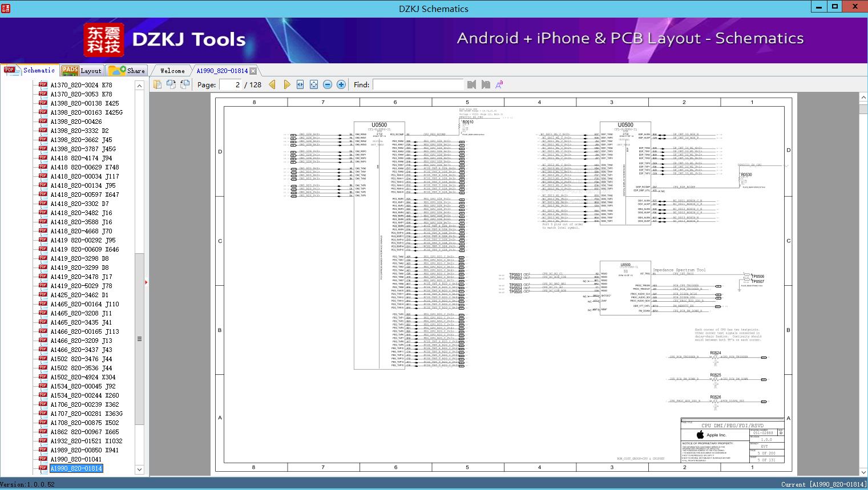Image resolution: width=868 pixels, height=490 pixels.
Task: Click the schematic viewer scroll-down arrow
Action: click(x=863, y=472)
